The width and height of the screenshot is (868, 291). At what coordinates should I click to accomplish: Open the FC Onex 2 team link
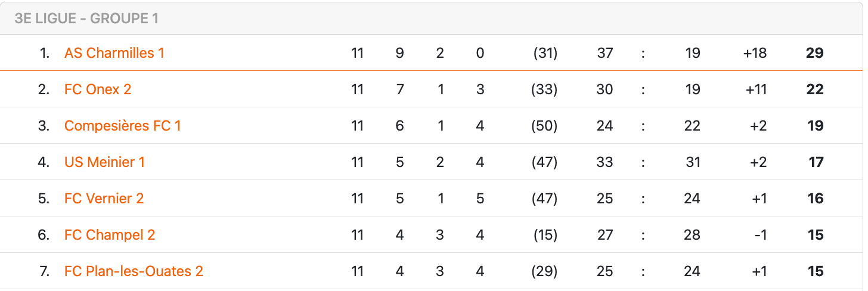tap(98, 89)
